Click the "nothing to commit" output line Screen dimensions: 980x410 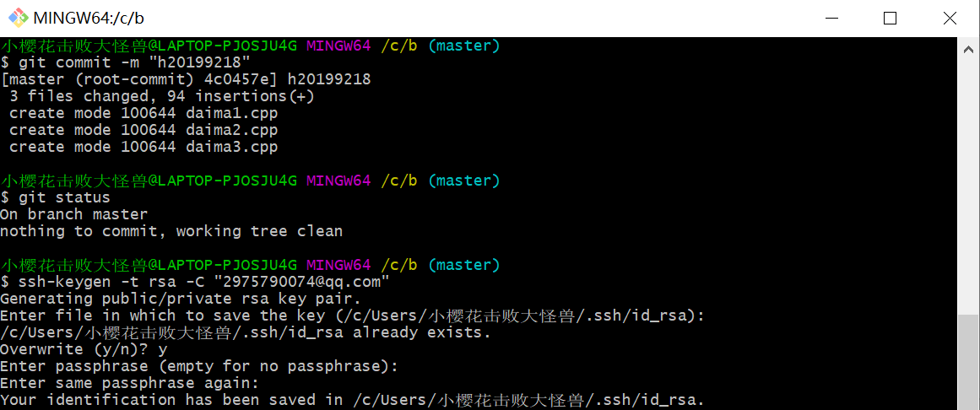171,231
